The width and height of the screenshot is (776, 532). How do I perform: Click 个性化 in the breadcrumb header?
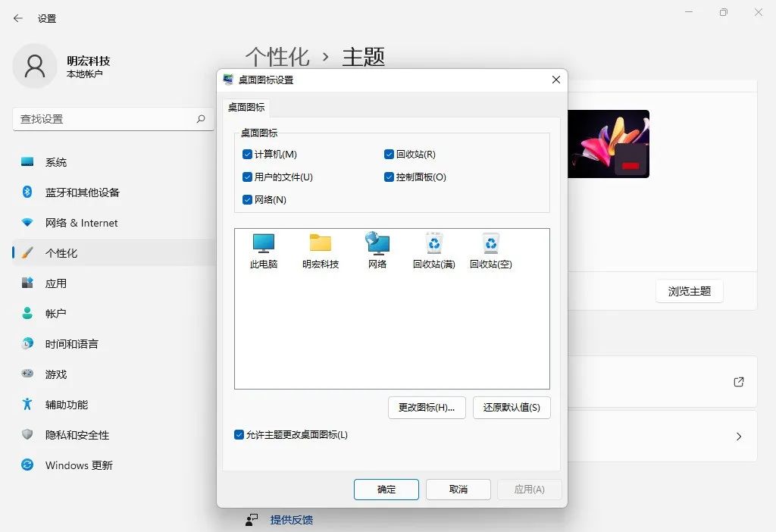coord(277,56)
